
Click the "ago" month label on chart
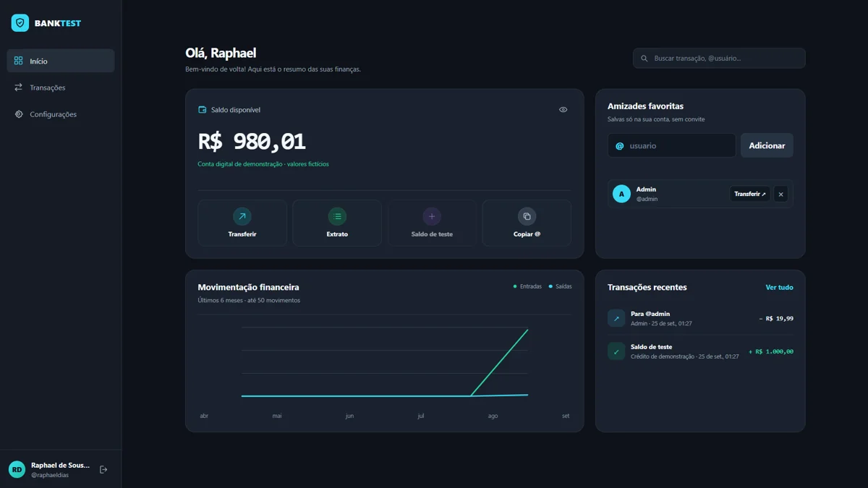point(493,416)
